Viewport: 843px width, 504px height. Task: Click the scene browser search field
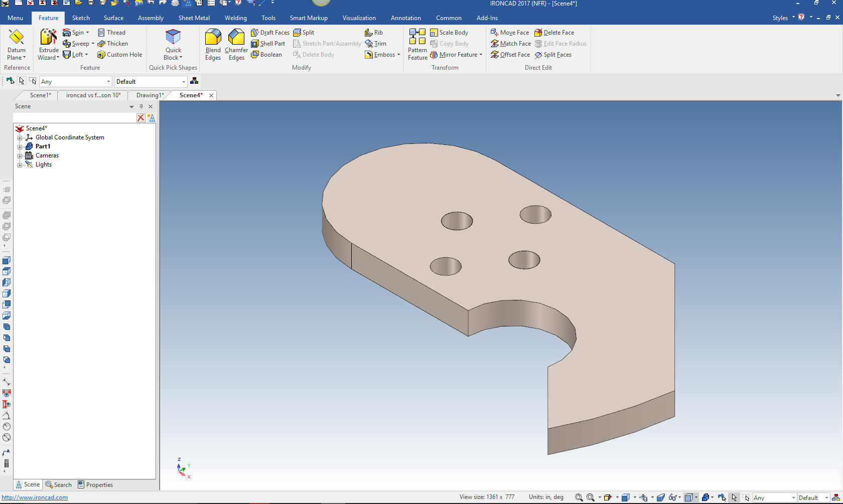[74, 118]
